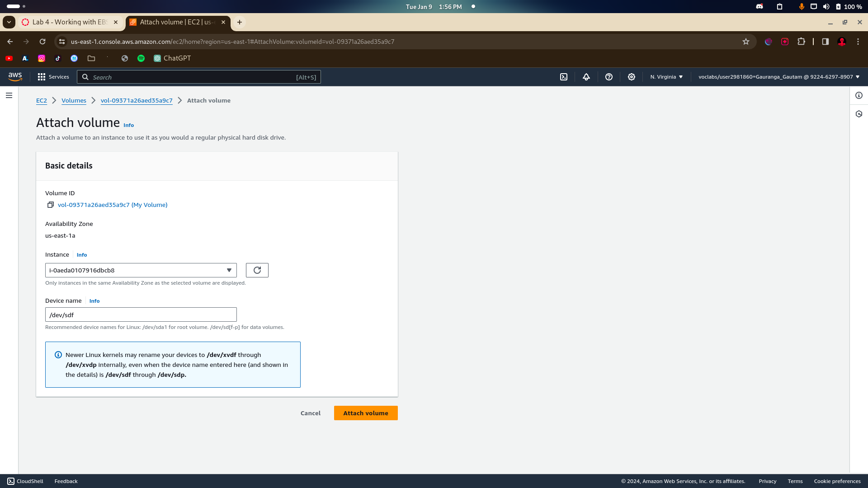Click Cancel to discard attachment
The height and width of the screenshot is (488, 868).
[x=311, y=413]
